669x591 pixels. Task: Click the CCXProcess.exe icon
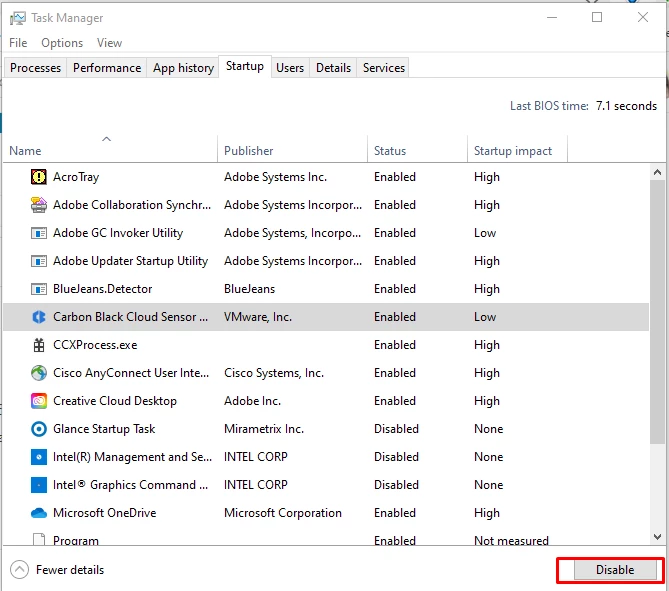click(x=38, y=345)
